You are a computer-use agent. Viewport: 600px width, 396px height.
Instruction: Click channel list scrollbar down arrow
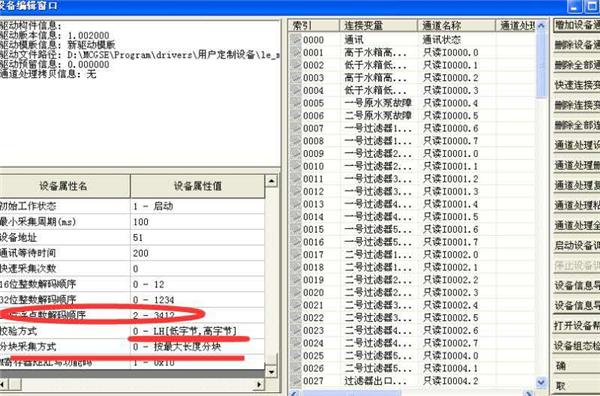tap(541, 381)
